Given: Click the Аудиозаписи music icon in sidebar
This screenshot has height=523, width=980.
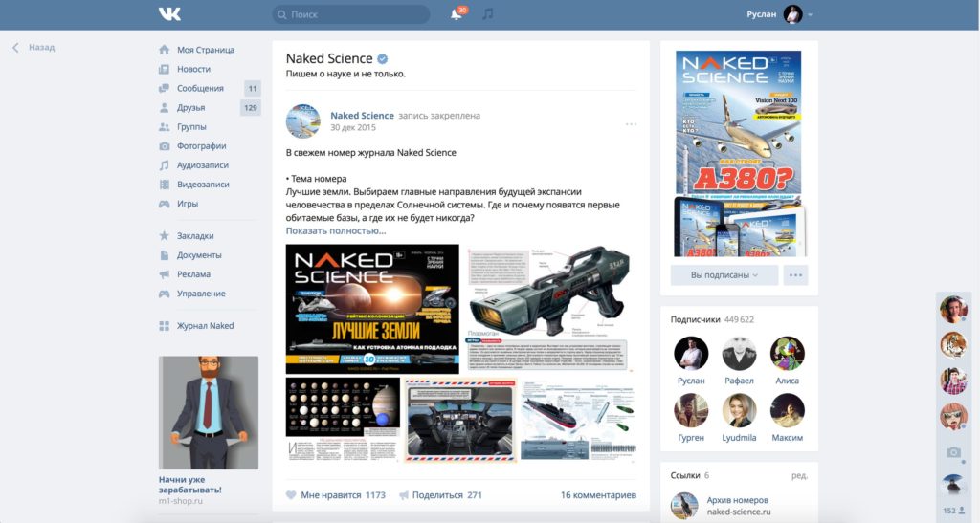Looking at the screenshot, I should pyautogui.click(x=164, y=165).
